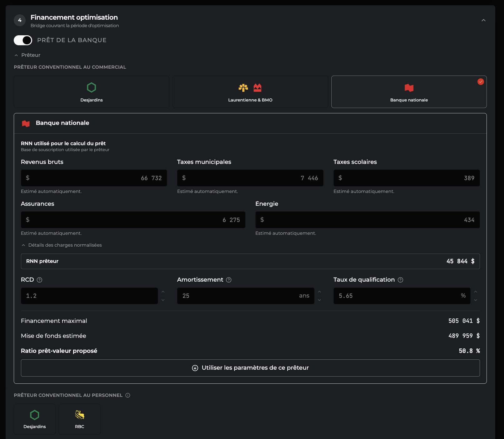Click the RNN prêteur value 45 844 $
The image size is (504, 439).
coord(461,261)
